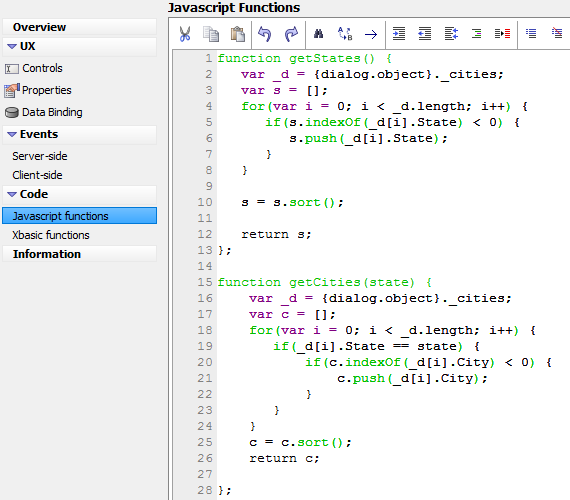Screen dimensions: 570x500
Task: Click the Copy icon in toolbar
Action: pyautogui.click(x=211, y=34)
